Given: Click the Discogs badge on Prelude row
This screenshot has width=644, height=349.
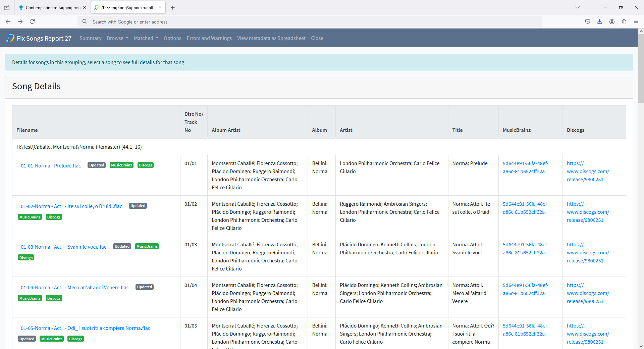Looking at the screenshot, I should (146, 165).
